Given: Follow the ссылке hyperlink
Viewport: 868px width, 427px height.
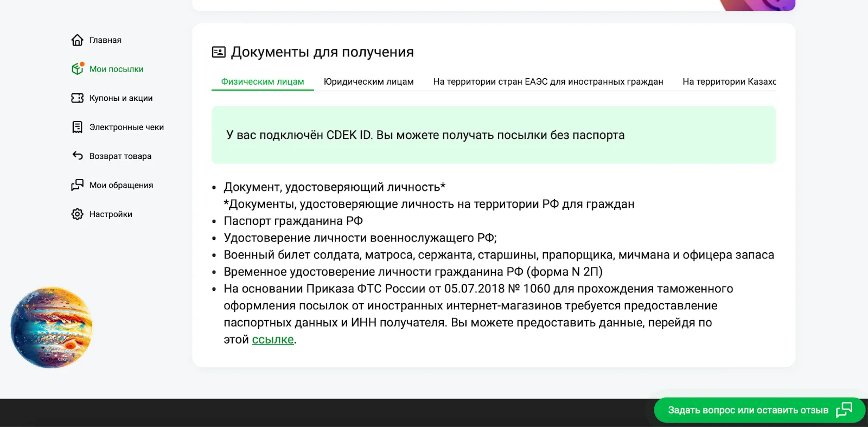Looking at the screenshot, I should click(273, 340).
